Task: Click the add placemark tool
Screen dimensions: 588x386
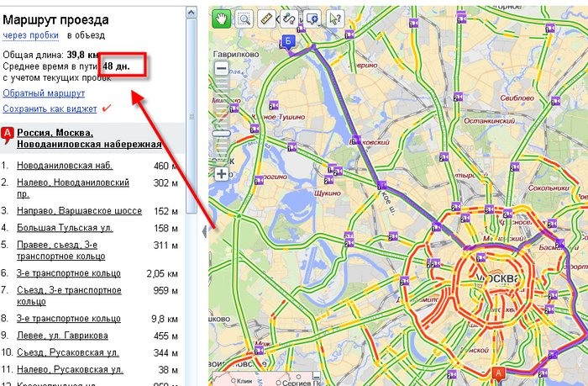Action: [x=312, y=17]
